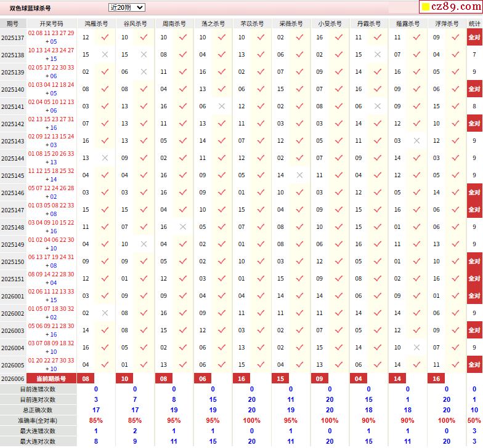Click the 全对 badge in row 2025137
The width and height of the screenshot is (483, 448).
[x=474, y=38]
